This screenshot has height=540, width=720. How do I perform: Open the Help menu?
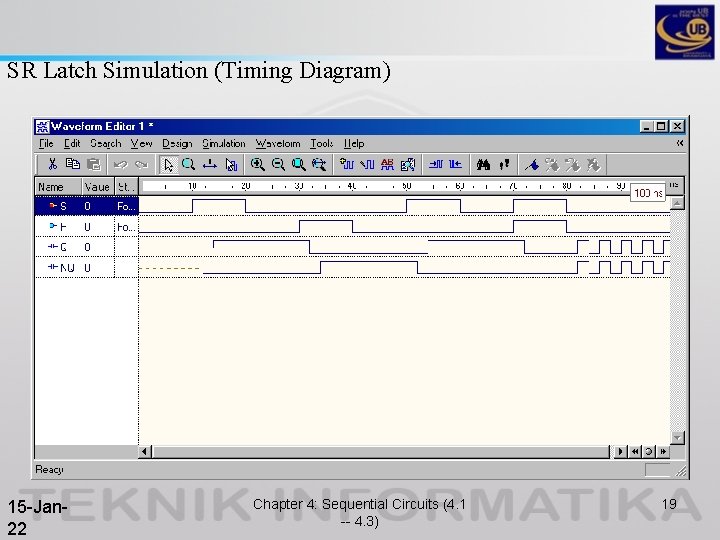click(x=354, y=144)
